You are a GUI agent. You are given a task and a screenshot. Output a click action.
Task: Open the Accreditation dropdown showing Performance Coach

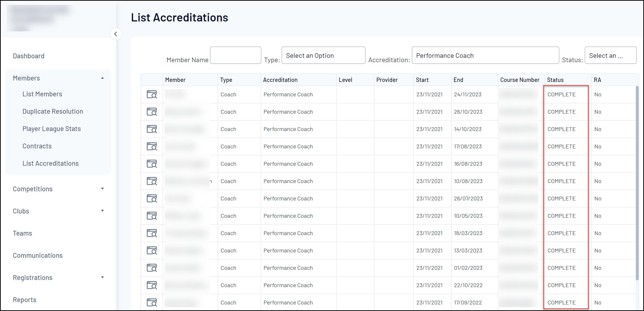pos(485,55)
